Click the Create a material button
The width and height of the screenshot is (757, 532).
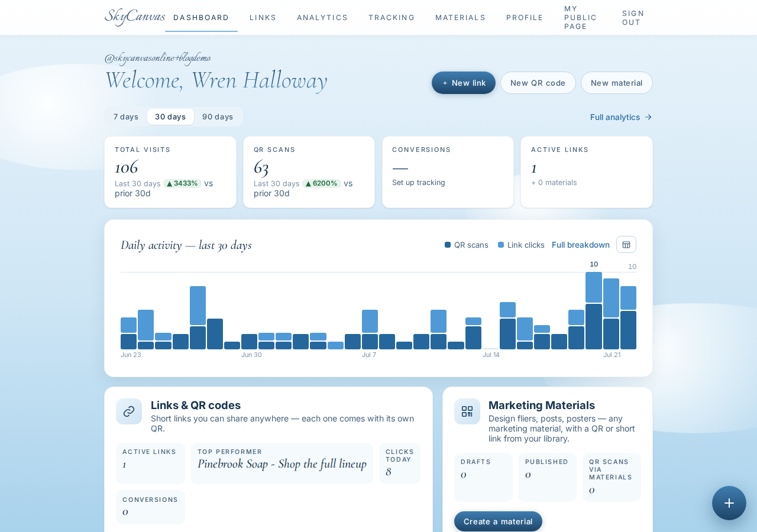(498, 521)
